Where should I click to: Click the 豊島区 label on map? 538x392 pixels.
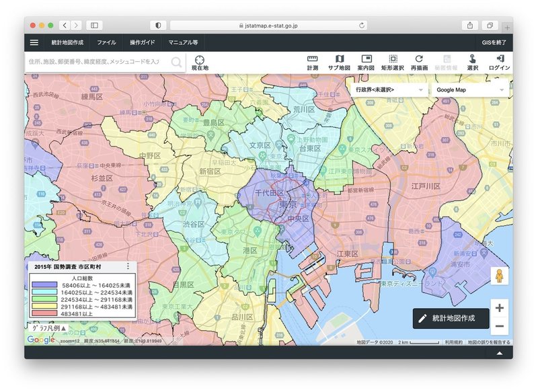(214, 122)
